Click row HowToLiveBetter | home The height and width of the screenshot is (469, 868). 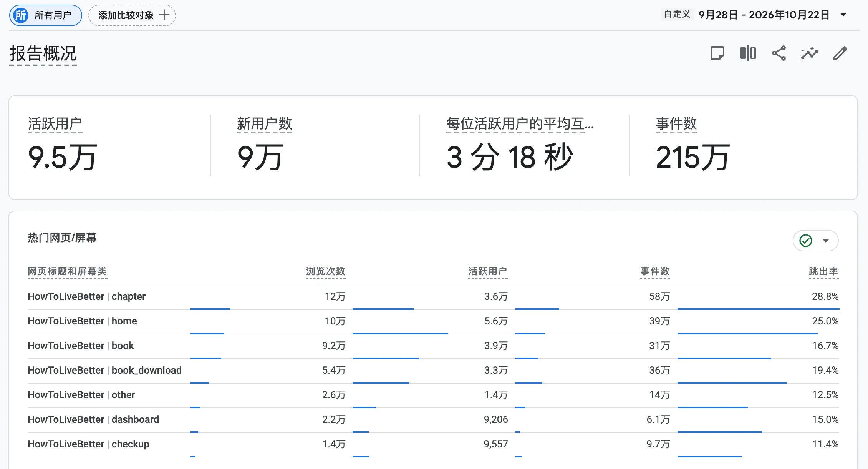[x=433, y=321]
